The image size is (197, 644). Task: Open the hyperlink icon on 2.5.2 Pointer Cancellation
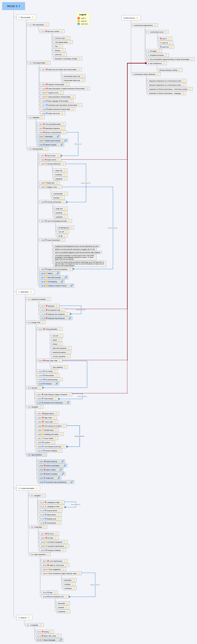click(x=65, y=466)
